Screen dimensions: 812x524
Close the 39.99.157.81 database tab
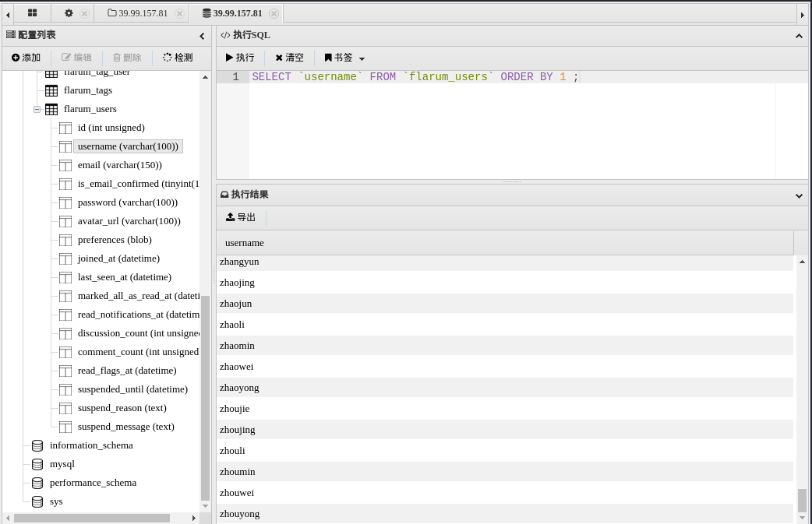tap(274, 13)
